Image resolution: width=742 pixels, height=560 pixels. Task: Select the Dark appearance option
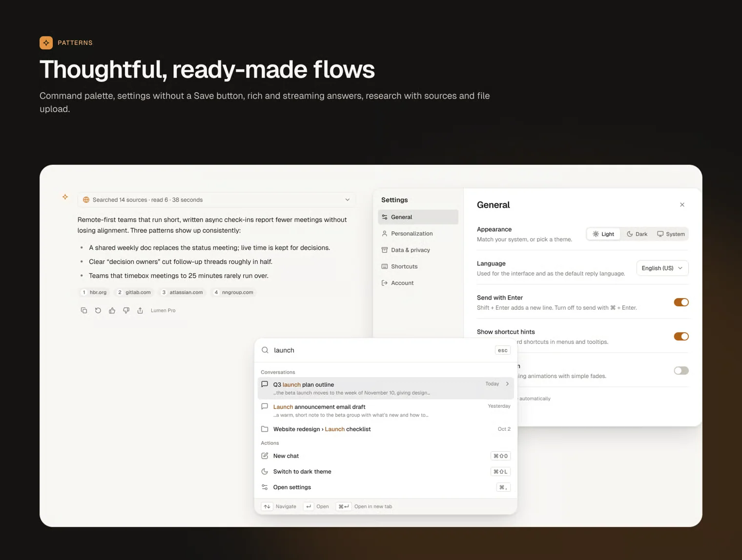[637, 234]
